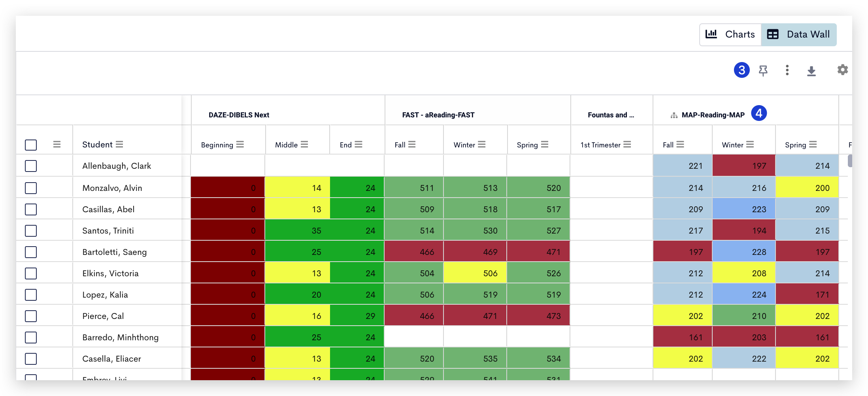Click Casella's MAP Winter 222 cell
868x396 pixels.
744,358
